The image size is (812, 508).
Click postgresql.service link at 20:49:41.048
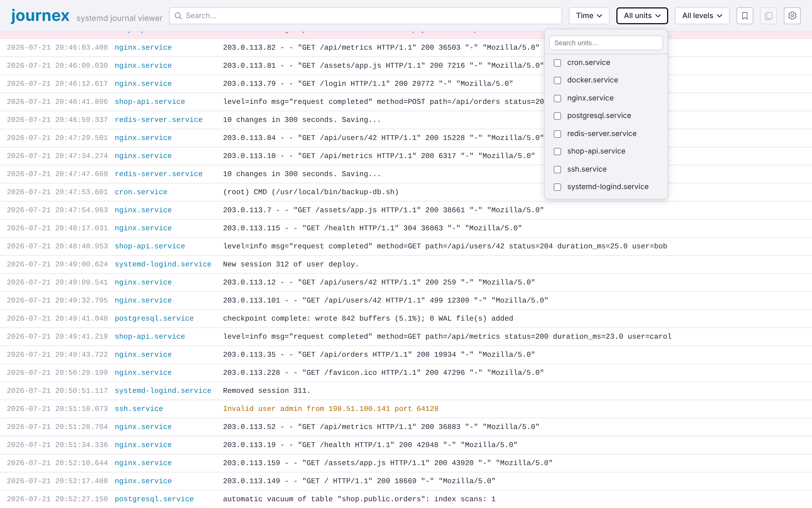[154, 318]
